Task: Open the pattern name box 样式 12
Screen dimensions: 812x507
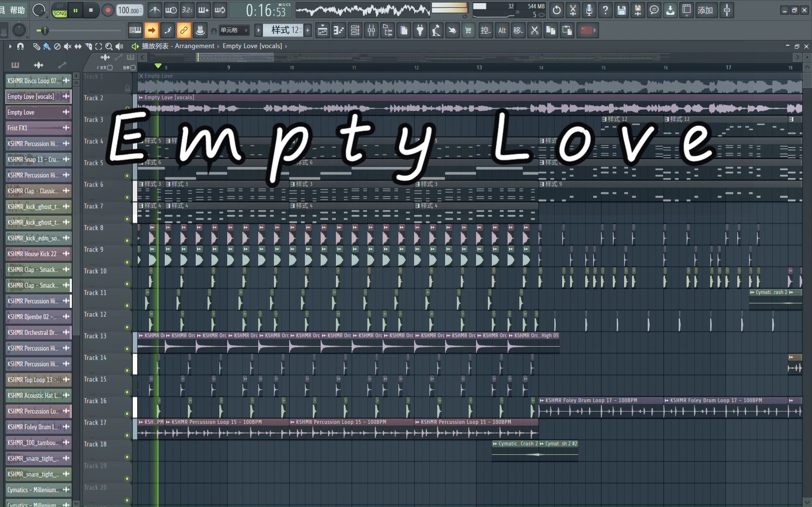Action: pos(284,30)
